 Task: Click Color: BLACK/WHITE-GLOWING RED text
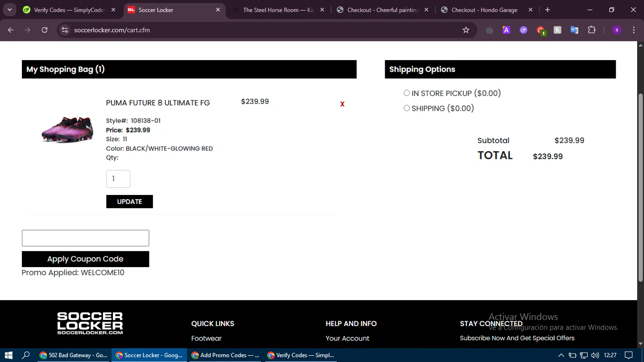click(x=159, y=149)
